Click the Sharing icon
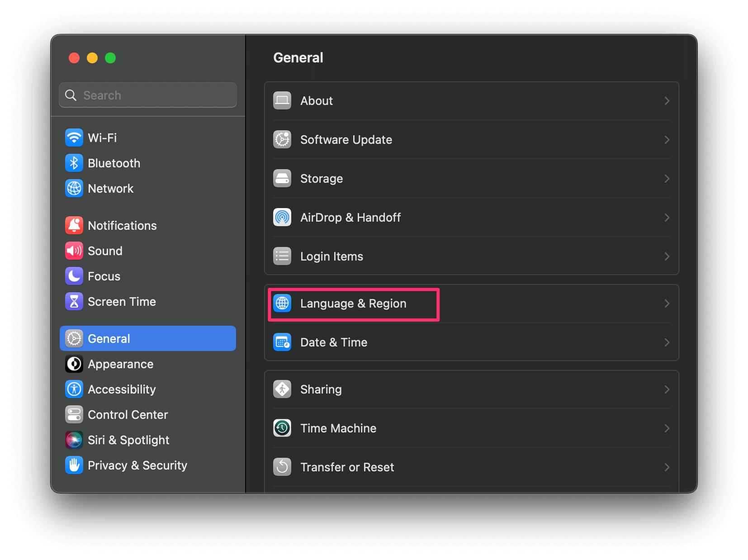 (x=282, y=389)
